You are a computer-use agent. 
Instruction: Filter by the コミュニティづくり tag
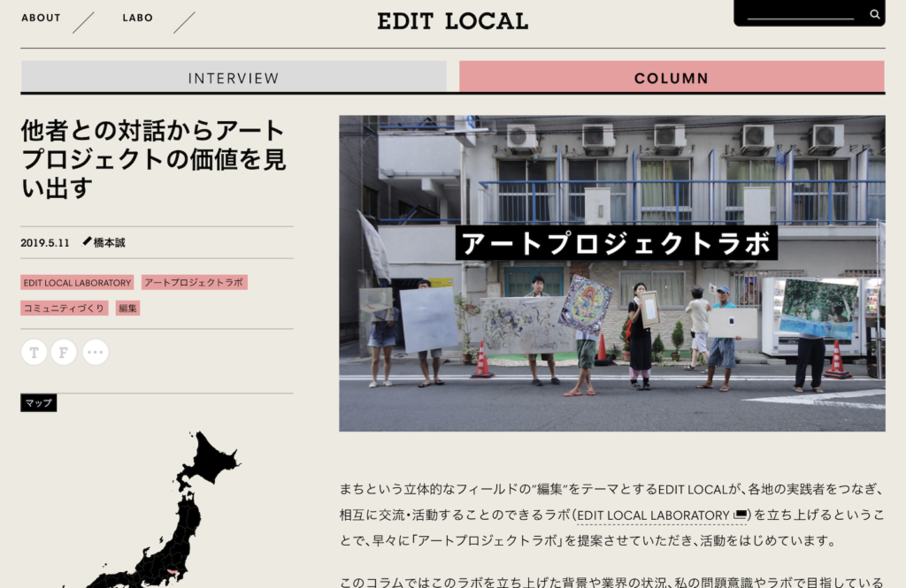point(65,309)
